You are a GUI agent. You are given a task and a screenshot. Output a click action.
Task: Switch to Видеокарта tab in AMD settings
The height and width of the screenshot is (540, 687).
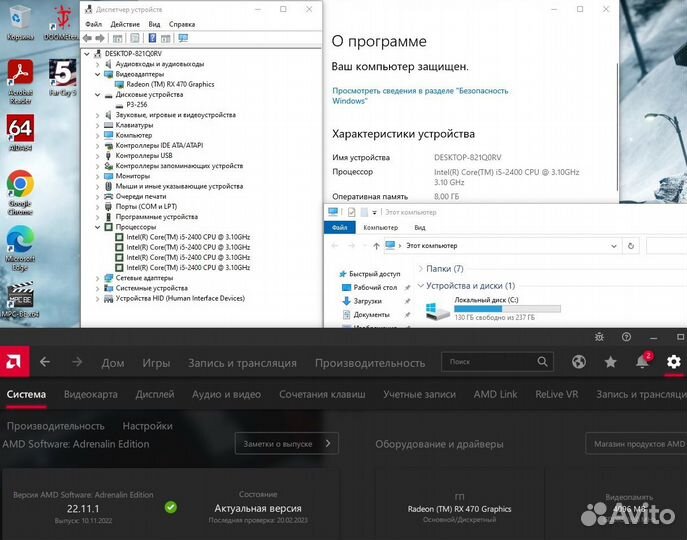(x=91, y=394)
